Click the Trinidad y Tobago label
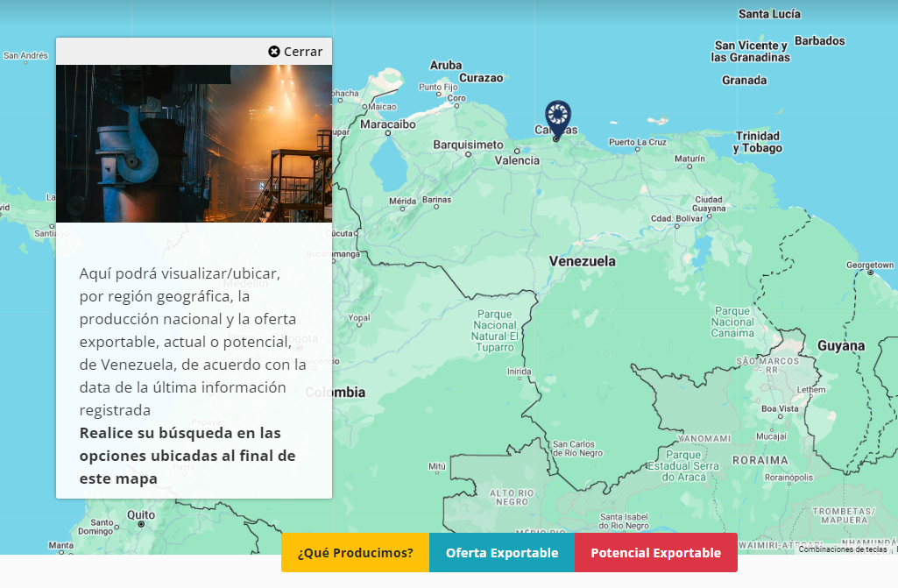 (757, 142)
